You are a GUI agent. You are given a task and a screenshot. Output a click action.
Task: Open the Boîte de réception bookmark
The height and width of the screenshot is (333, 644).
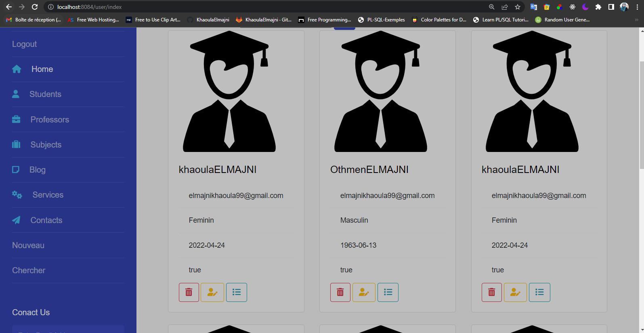(34, 20)
